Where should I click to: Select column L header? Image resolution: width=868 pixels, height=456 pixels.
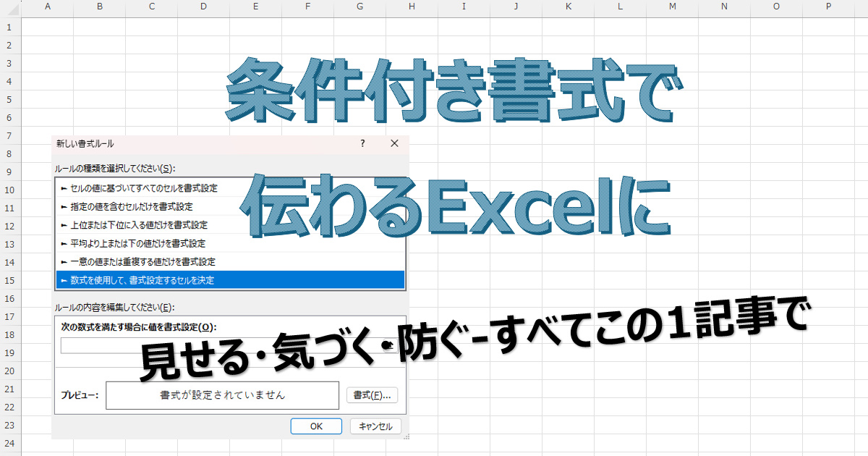point(621,7)
